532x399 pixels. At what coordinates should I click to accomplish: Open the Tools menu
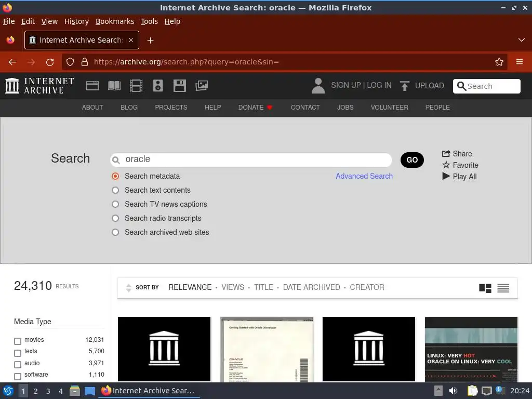(149, 21)
